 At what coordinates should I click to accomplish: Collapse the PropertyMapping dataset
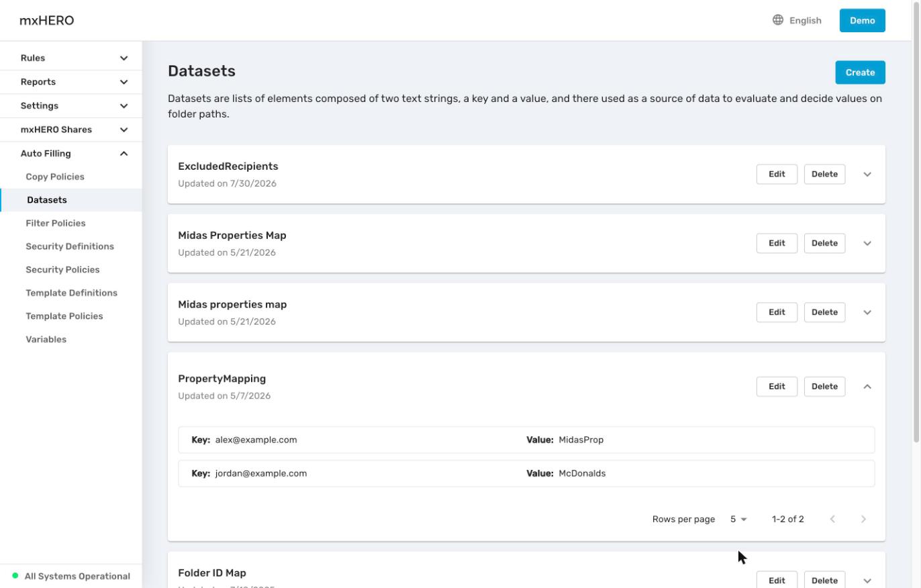(867, 387)
